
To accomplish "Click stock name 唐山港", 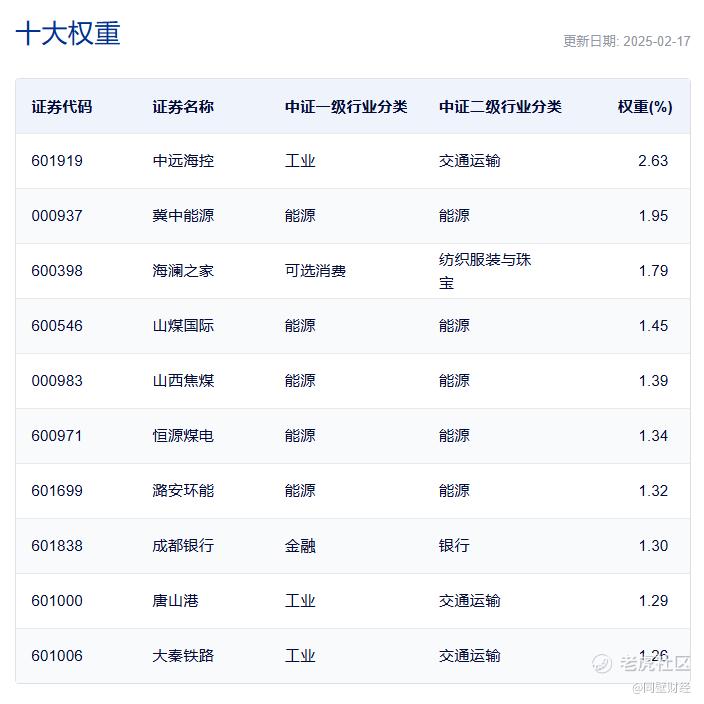I will 176,601.
